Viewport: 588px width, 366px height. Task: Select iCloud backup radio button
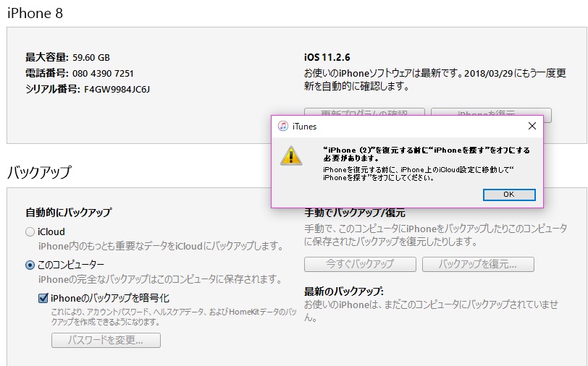(x=30, y=232)
